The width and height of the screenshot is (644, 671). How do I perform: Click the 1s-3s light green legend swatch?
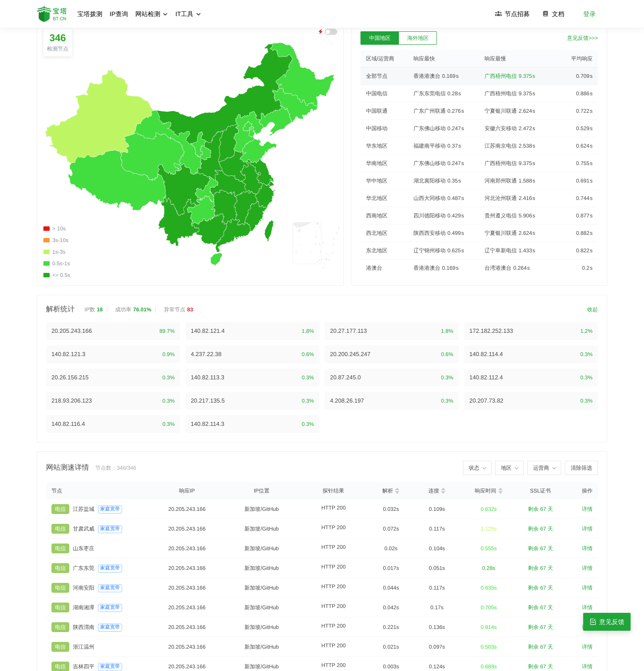tap(47, 252)
